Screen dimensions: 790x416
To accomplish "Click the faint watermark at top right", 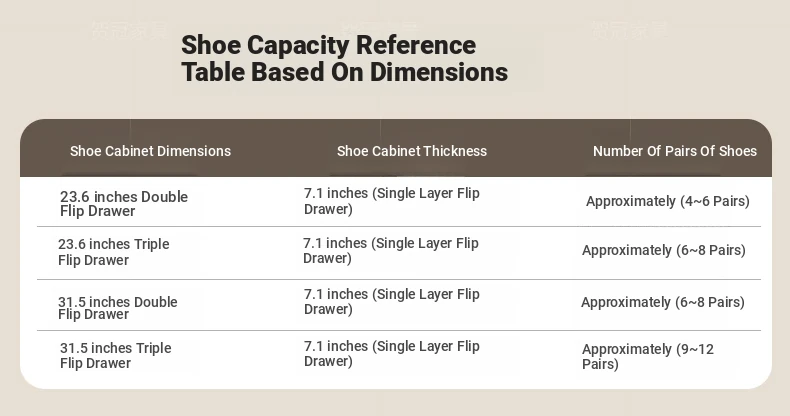I will (x=629, y=30).
